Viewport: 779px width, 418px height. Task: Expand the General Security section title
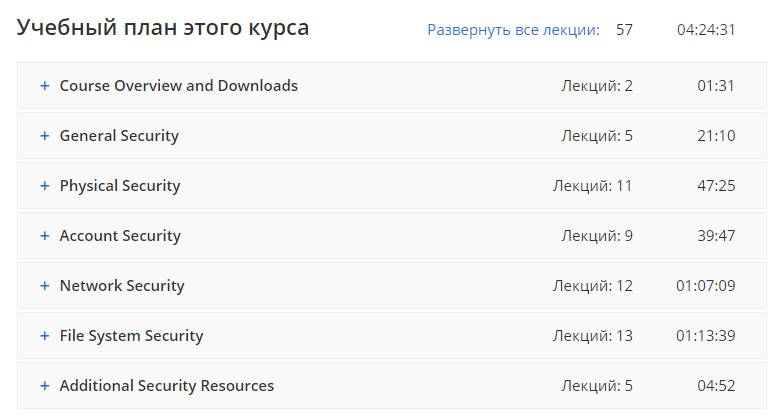click(x=119, y=136)
